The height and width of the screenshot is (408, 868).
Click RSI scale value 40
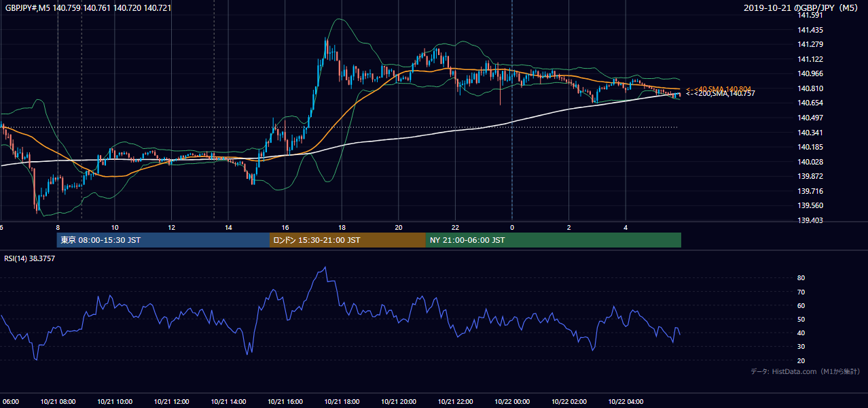[801, 333]
